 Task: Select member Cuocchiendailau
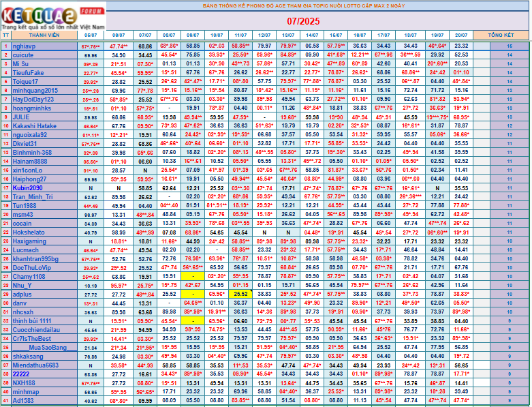(36, 329)
